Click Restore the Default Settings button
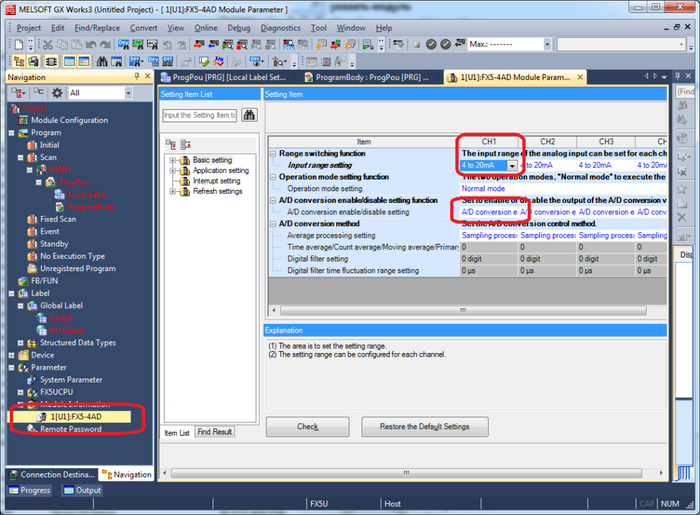Screen dimensions: 700x515 [424, 426]
